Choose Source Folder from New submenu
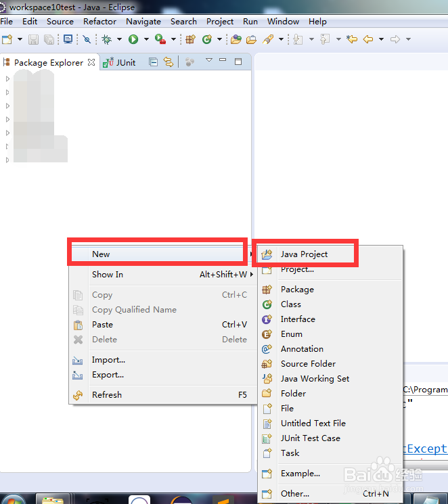Screen dimensions: 448x504 click(330, 363)
